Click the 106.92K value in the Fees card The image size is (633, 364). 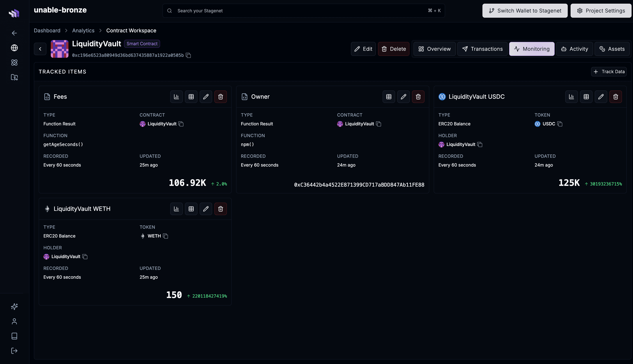click(187, 183)
